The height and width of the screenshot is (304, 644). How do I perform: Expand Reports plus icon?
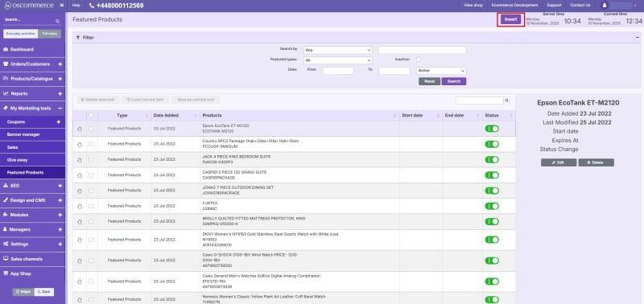point(60,93)
